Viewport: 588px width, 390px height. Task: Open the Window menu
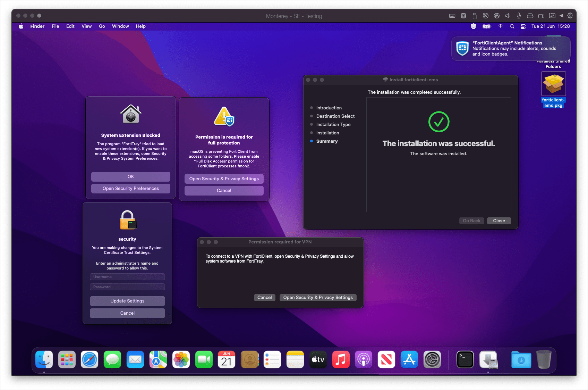tap(120, 26)
